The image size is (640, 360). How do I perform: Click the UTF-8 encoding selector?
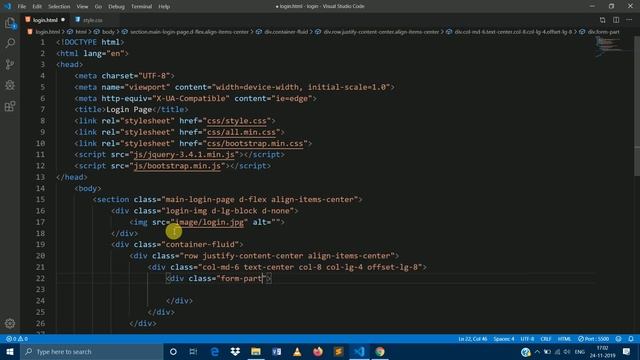[x=527, y=339]
